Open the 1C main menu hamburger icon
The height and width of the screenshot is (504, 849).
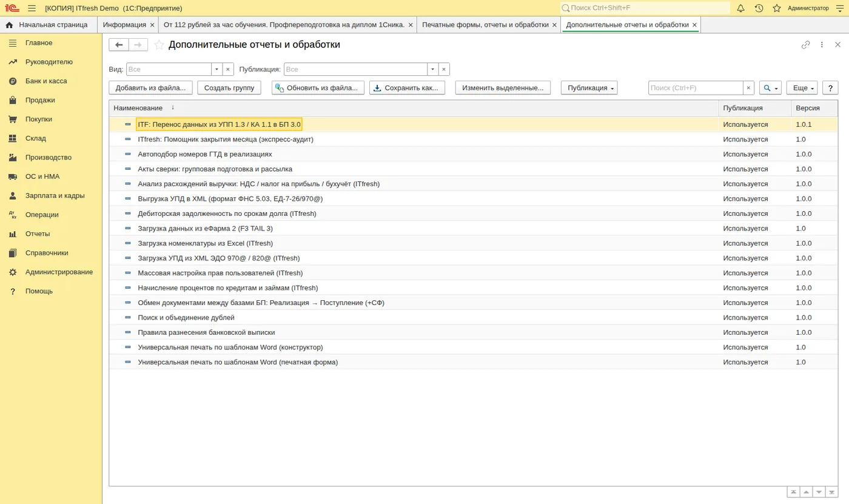(32, 8)
